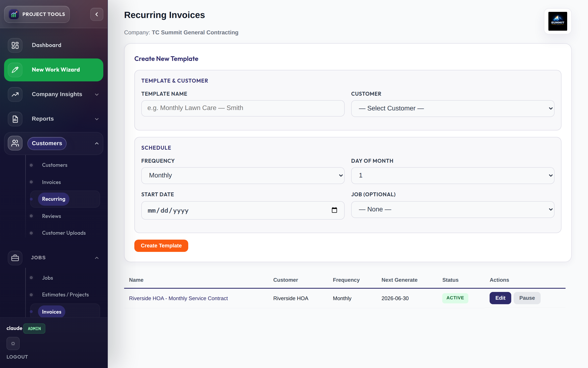
Task: Click the LOGOUT link
Action: [17, 357]
